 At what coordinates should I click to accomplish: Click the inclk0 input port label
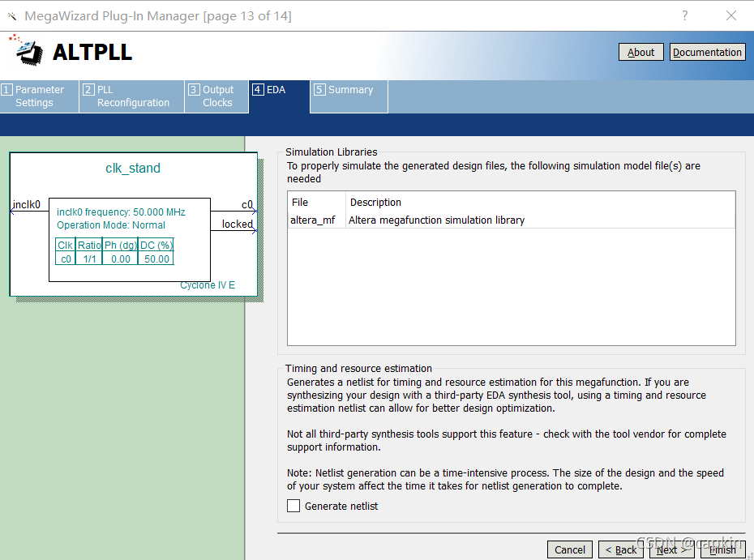(27, 205)
